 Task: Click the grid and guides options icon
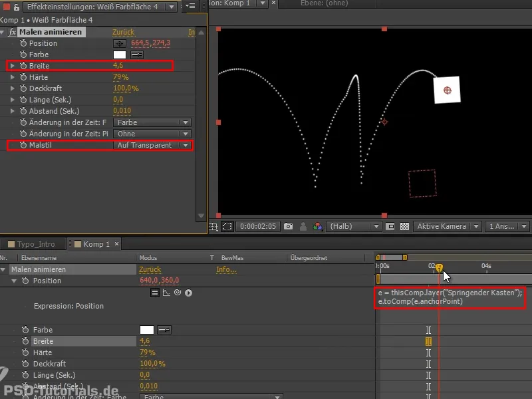213,226
